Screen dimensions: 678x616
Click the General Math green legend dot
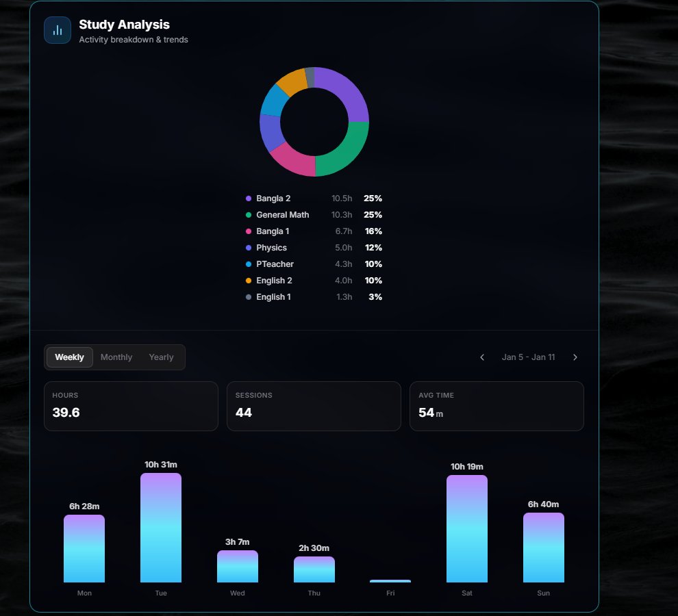coord(249,215)
